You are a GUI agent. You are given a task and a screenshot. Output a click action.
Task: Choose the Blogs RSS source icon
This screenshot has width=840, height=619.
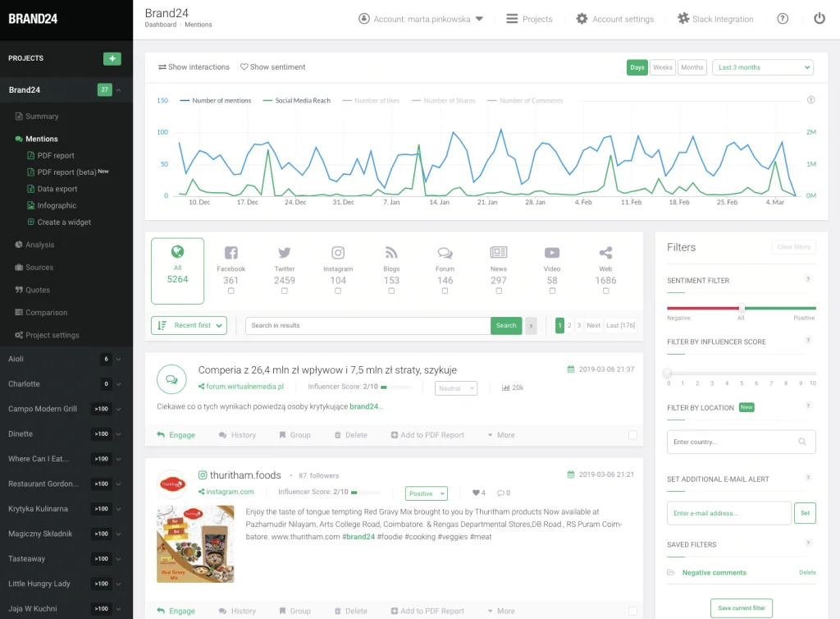pyautogui.click(x=391, y=254)
